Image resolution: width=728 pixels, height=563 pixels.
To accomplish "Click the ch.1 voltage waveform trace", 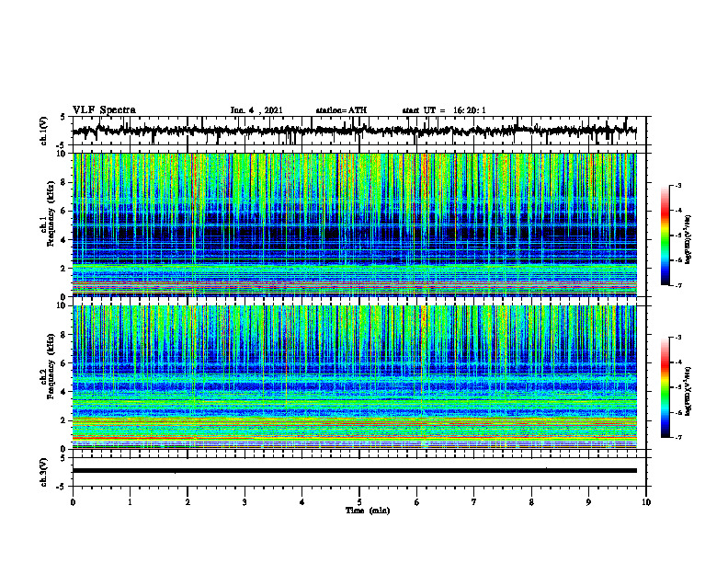I will pos(354,131).
